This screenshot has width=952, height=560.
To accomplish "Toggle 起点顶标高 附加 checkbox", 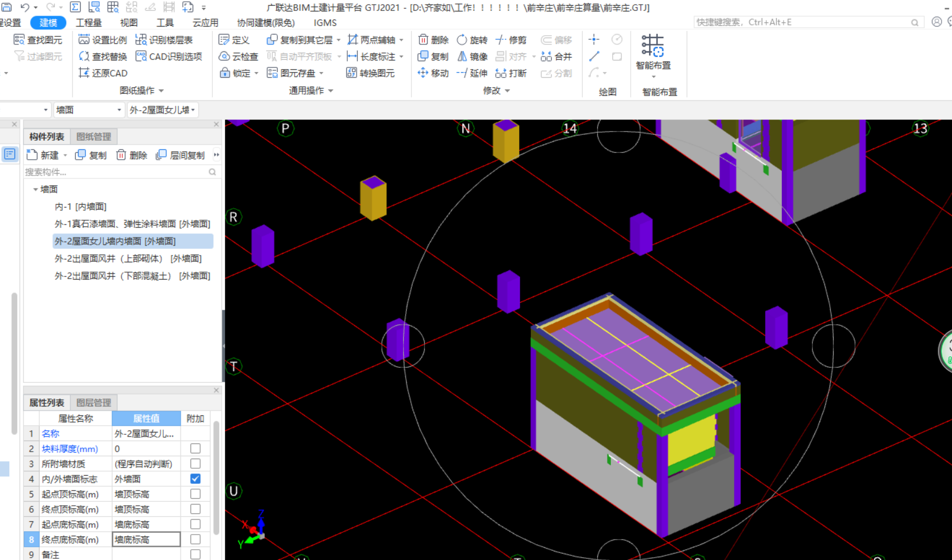I will click(196, 494).
